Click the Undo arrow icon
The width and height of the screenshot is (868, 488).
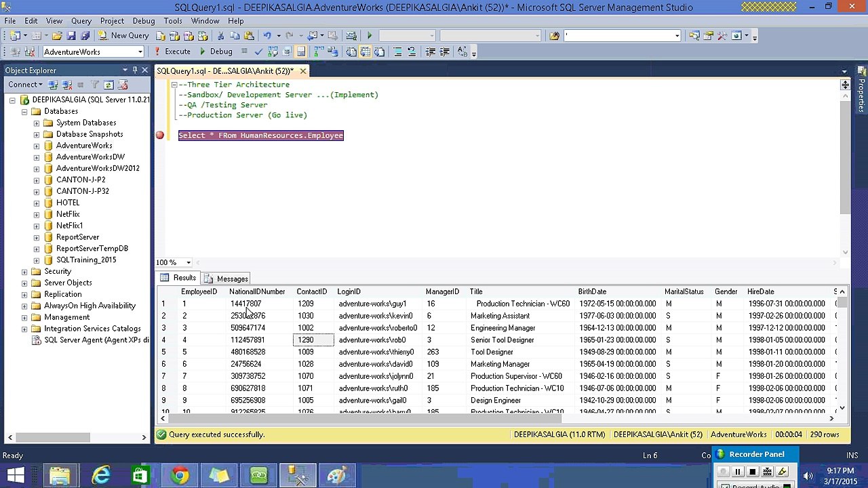(267, 35)
